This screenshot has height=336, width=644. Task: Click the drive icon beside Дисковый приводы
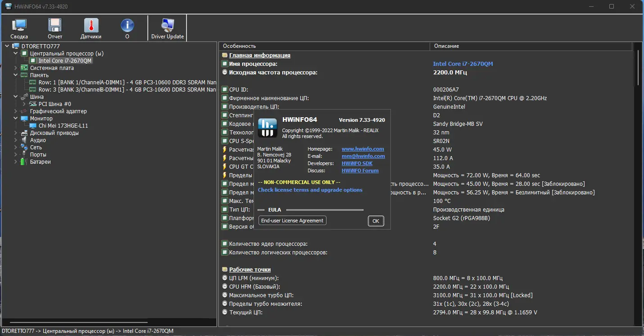24,133
